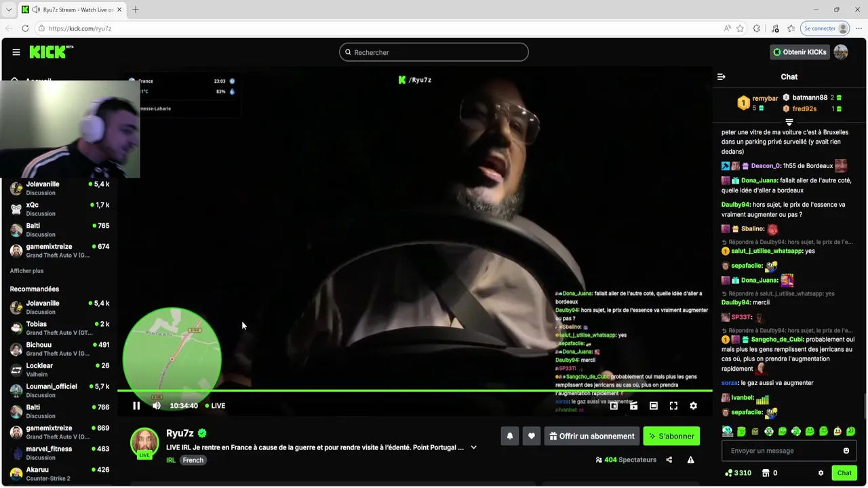Click Deacon_0 username in chat
Screen dimensions: 868x488
[x=766, y=166]
